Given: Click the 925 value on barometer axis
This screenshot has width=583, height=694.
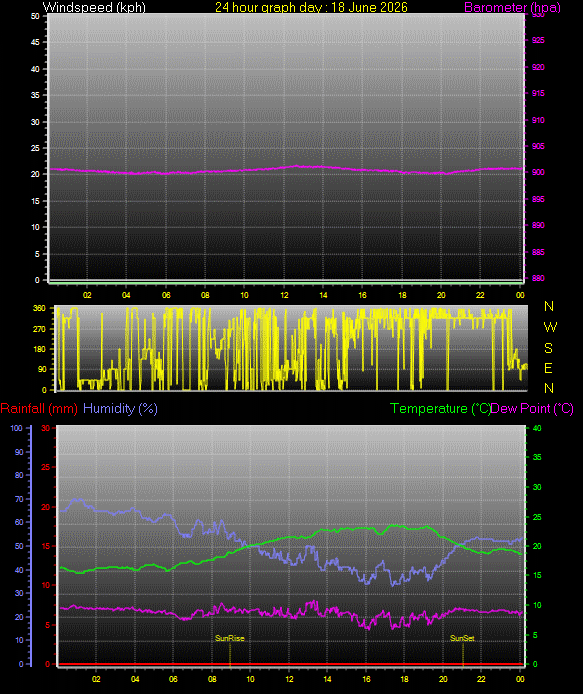Looking at the screenshot, I should click(538, 40).
